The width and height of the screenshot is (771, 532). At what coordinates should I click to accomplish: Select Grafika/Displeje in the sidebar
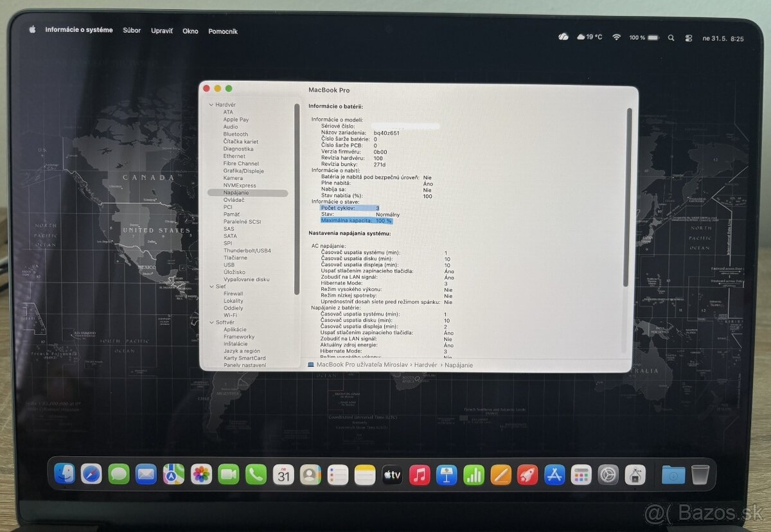[x=244, y=171]
